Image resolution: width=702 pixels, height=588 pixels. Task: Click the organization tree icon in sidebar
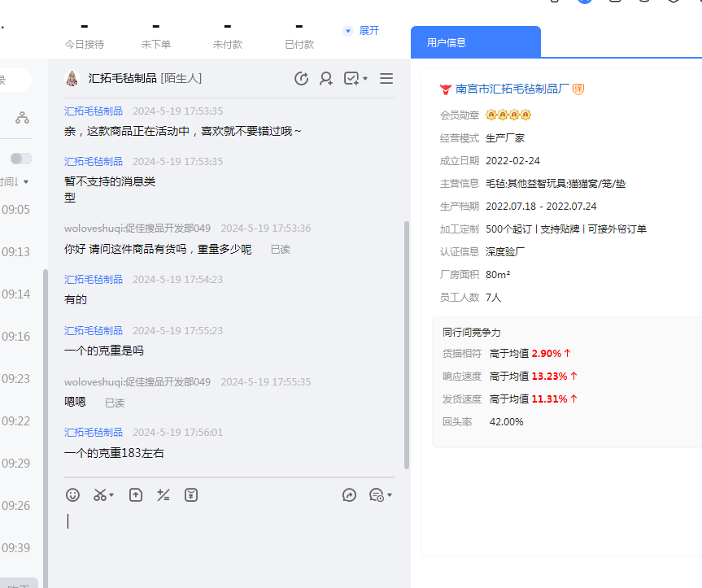click(x=22, y=118)
